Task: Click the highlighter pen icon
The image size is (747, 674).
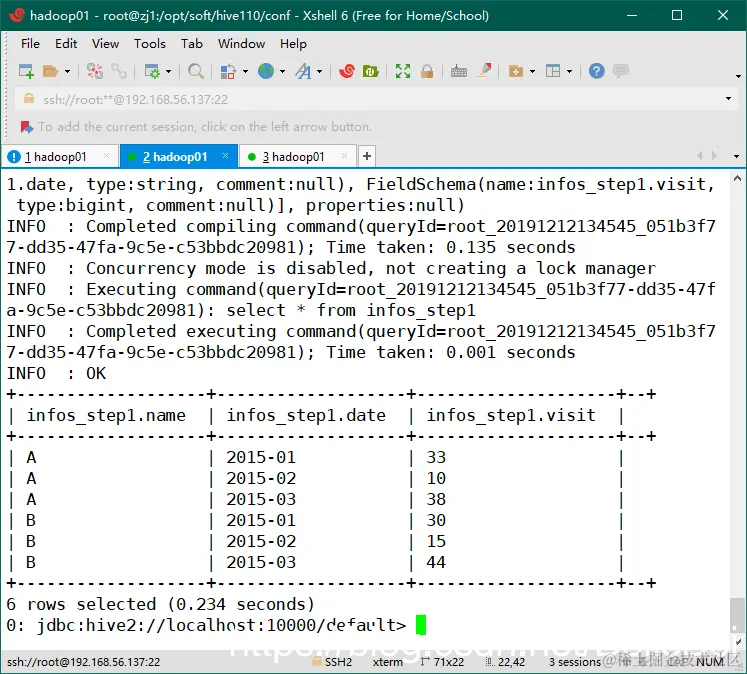Action: 484,71
